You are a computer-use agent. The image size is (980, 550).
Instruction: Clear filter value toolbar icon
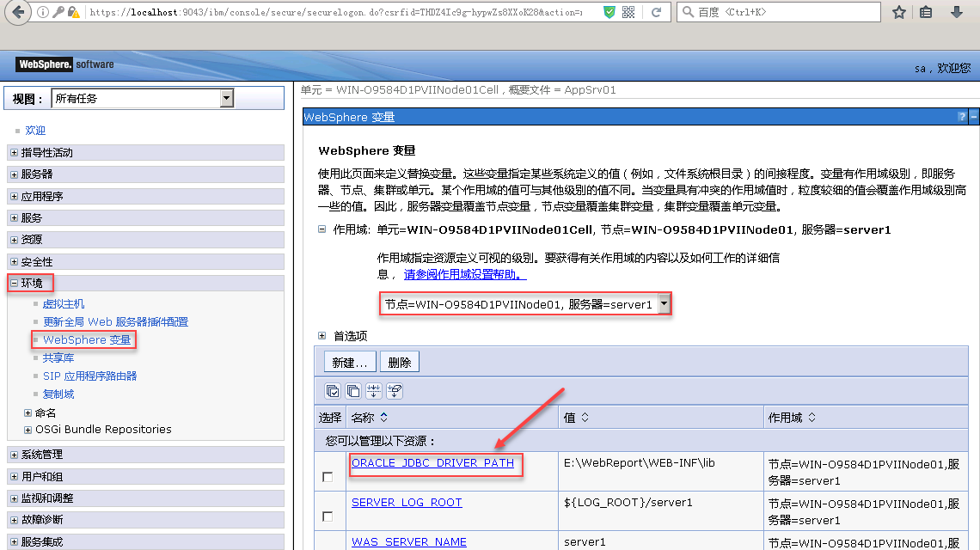395,391
